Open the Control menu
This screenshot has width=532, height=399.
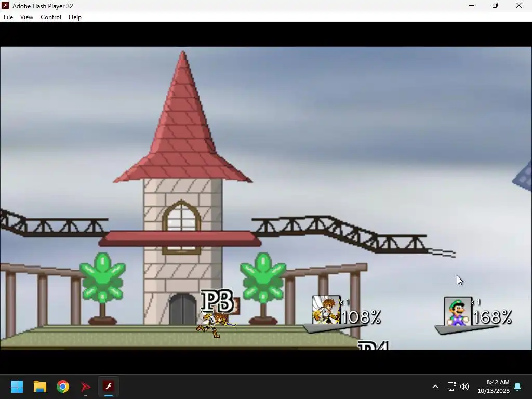(x=51, y=17)
